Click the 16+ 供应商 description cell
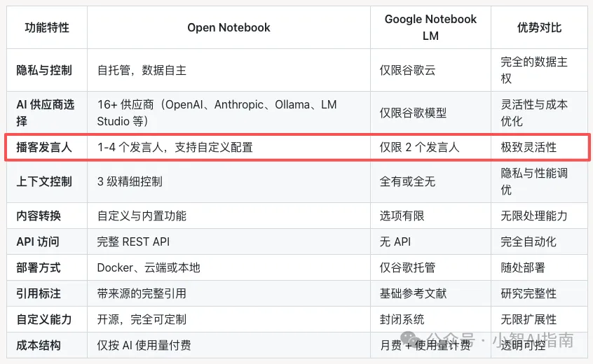593x364 pixels. (217, 113)
